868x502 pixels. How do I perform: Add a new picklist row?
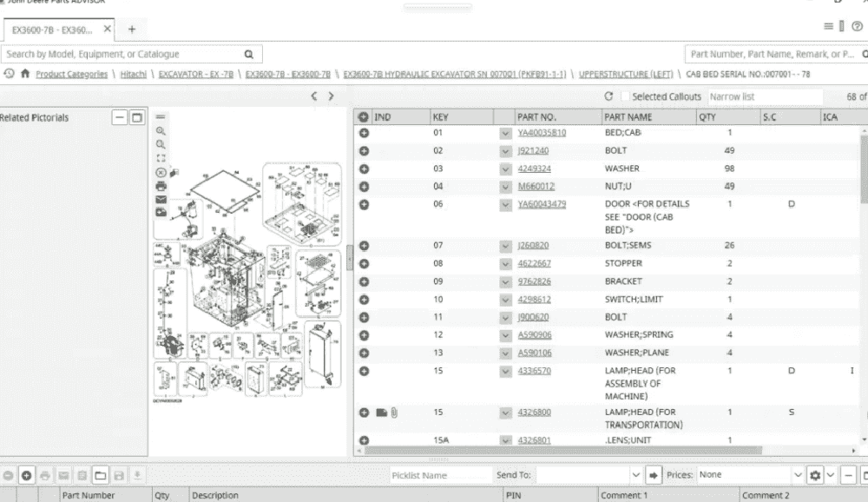(x=26, y=475)
